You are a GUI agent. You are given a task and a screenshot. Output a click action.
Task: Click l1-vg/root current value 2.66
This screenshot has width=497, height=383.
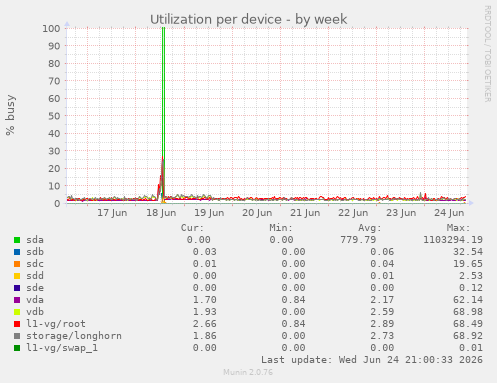point(205,324)
